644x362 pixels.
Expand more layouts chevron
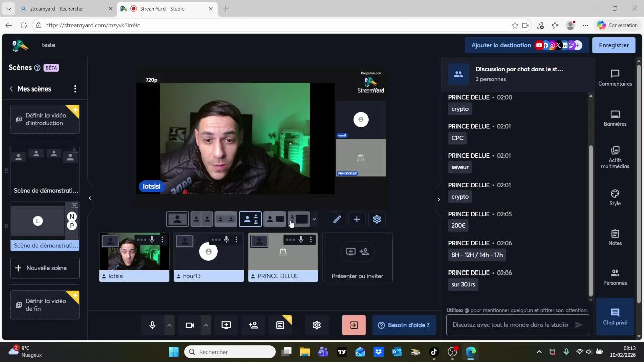pos(314,219)
